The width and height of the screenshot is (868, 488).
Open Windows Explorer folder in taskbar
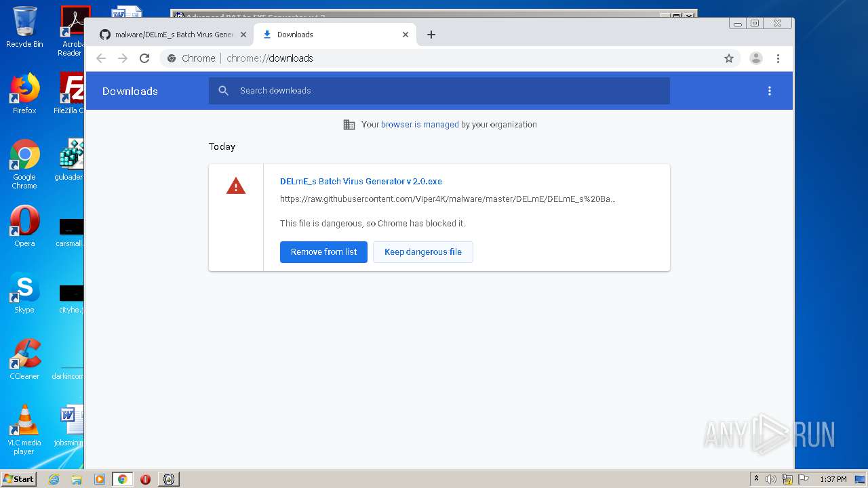click(77, 479)
